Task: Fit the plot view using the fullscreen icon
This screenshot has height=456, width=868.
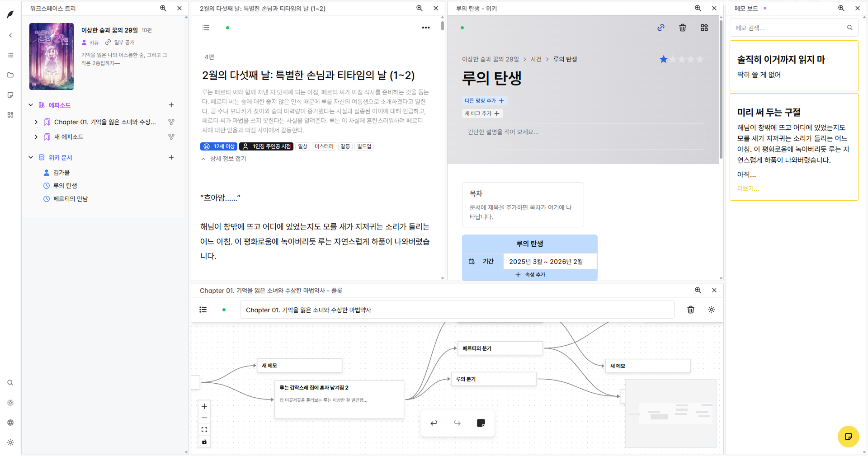Action: coord(204,429)
